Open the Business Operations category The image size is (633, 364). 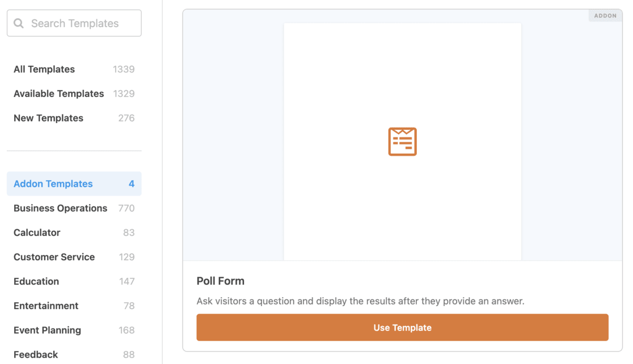point(60,208)
